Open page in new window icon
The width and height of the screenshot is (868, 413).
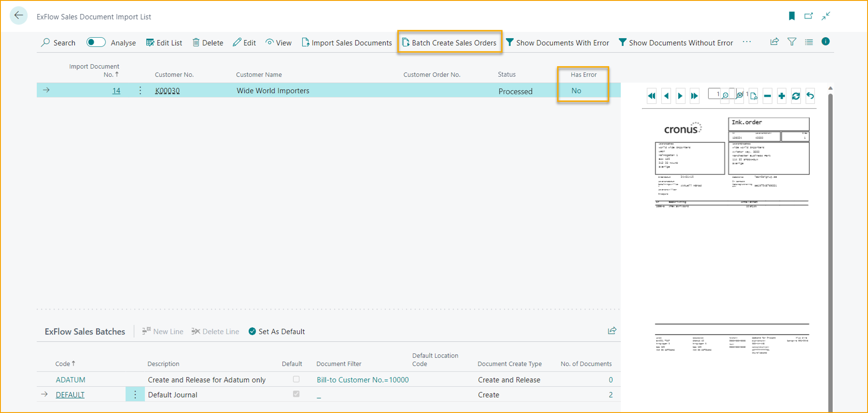click(x=808, y=16)
